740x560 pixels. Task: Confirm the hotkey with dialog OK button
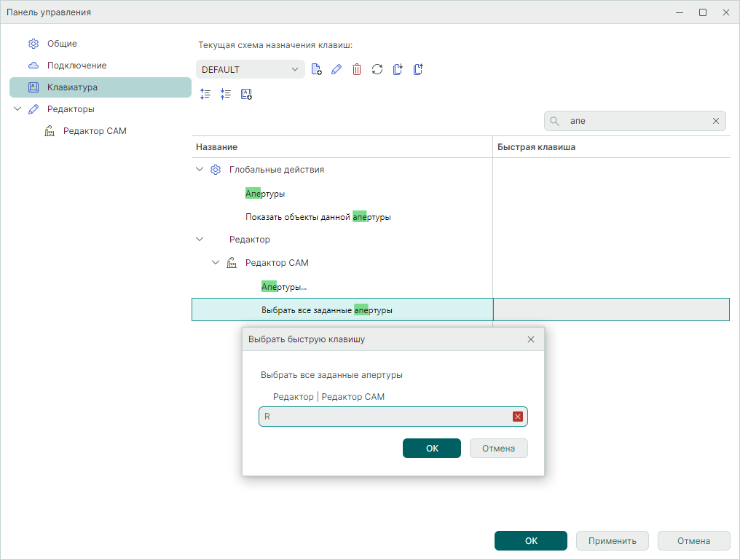coord(431,449)
